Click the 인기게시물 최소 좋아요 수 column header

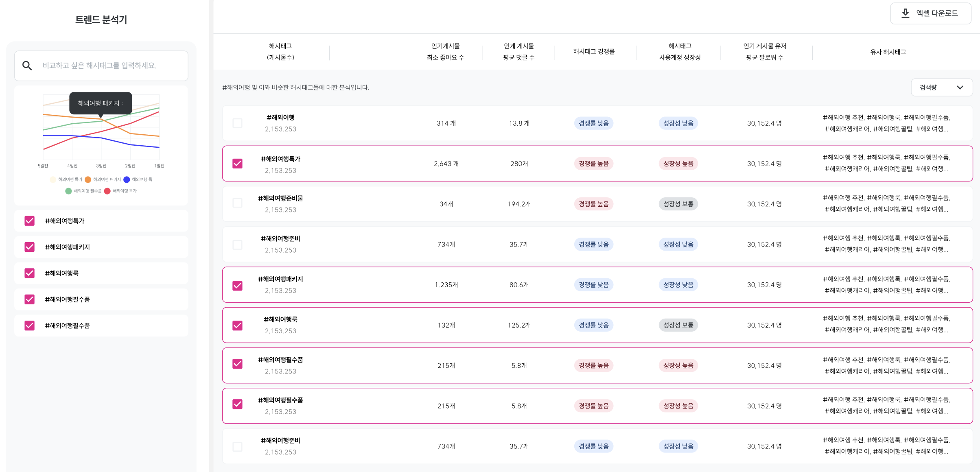(x=446, y=52)
